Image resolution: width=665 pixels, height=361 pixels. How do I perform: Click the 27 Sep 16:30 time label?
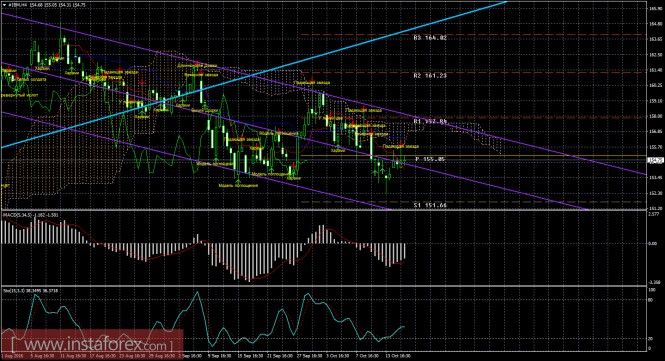(x=309, y=356)
